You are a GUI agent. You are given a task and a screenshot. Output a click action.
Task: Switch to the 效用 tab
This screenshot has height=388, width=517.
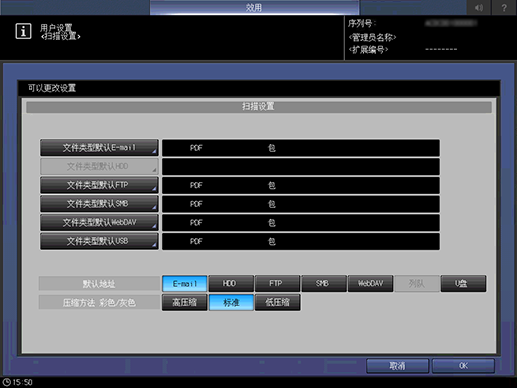pos(254,7)
